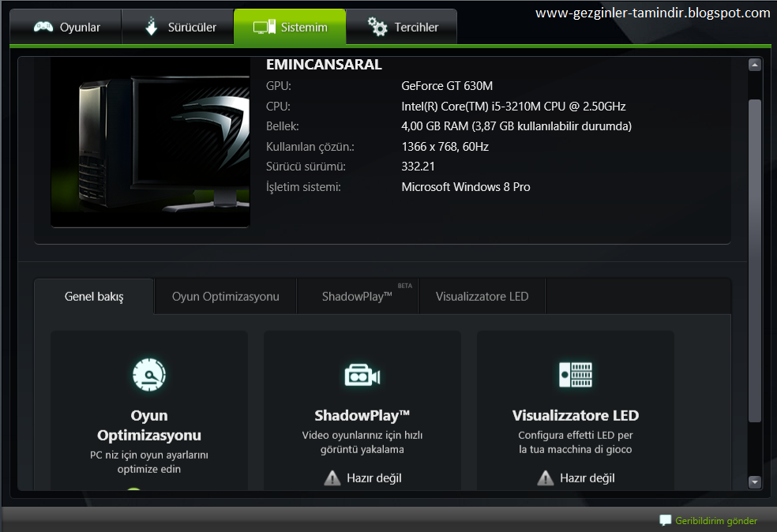Open the Sürücüler tab
Image resolution: width=777 pixels, height=532 pixels.
[178, 27]
